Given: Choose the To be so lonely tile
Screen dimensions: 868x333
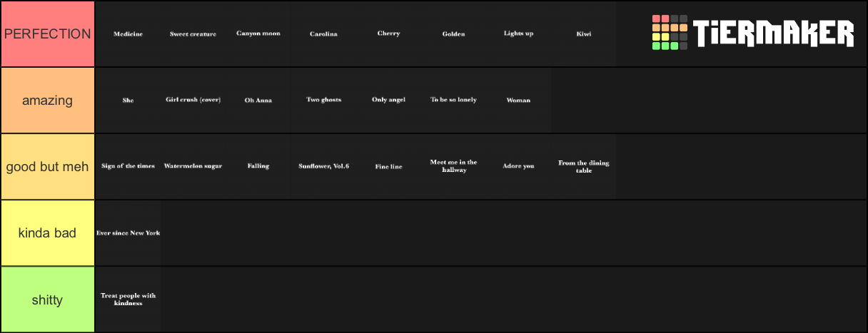Looking at the screenshot, I should click(x=453, y=100).
